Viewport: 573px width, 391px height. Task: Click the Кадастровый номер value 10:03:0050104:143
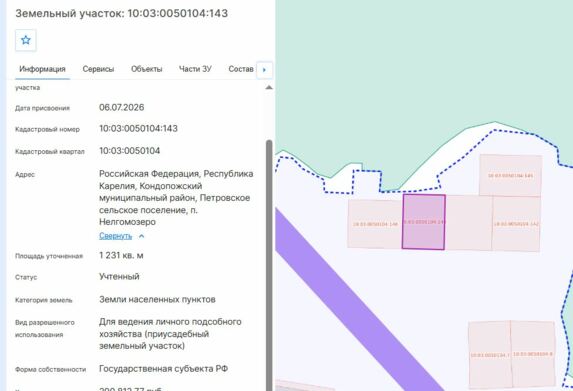point(138,129)
